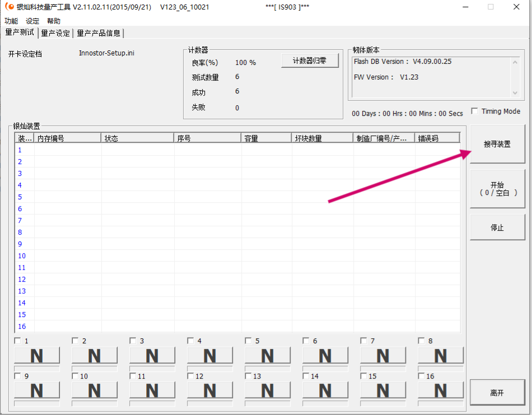Screen dimensions: 532x415
Task: Click the Innostor logo icon in the title bar
Action: (8, 6)
